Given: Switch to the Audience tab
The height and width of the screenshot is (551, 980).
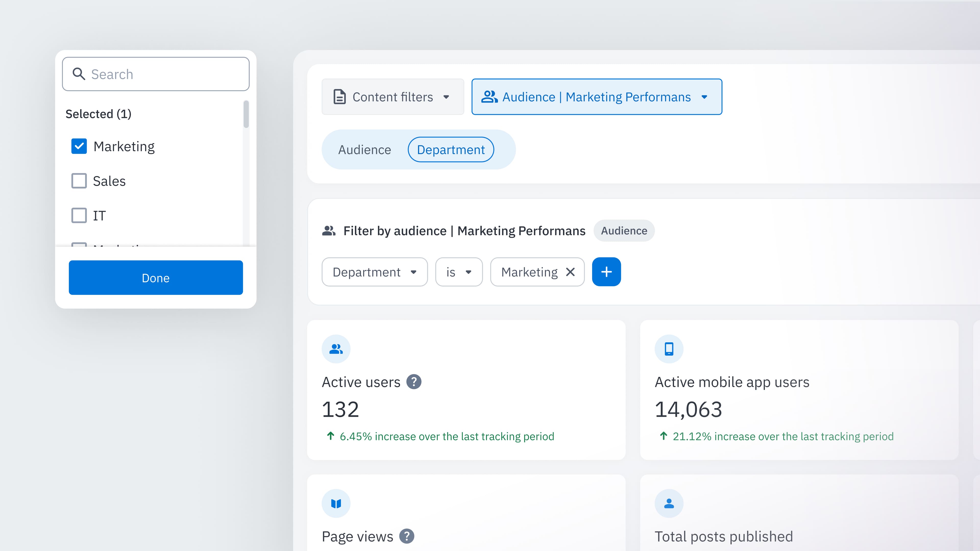Looking at the screenshot, I should pos(364,149).
